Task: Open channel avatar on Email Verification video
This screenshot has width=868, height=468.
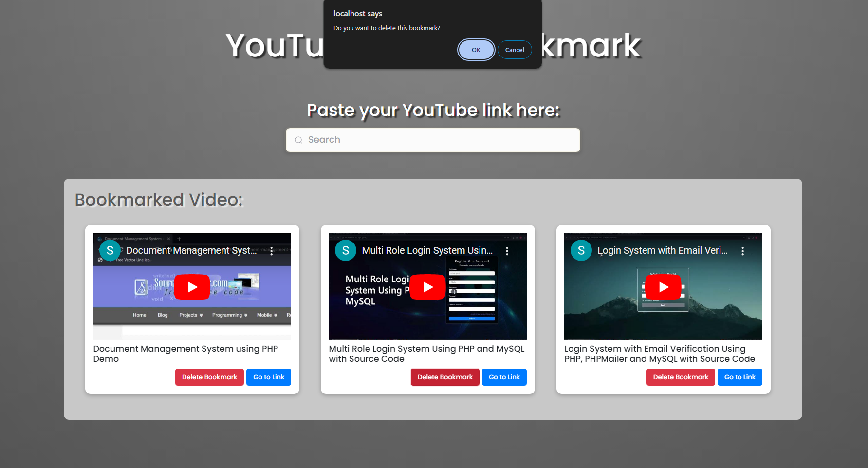Action: pos(581,250)
